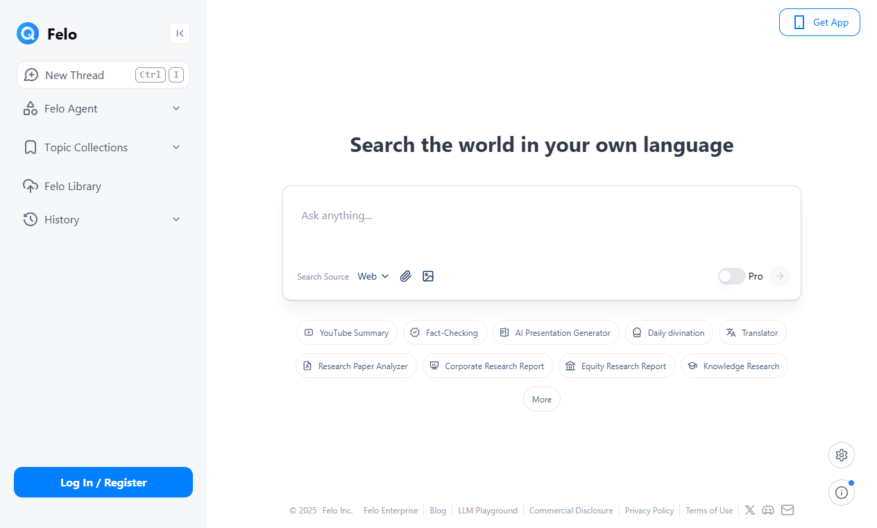Screen dimensions: 877x528
Task: Click the email envelope icon
Action: pos(788,510)
